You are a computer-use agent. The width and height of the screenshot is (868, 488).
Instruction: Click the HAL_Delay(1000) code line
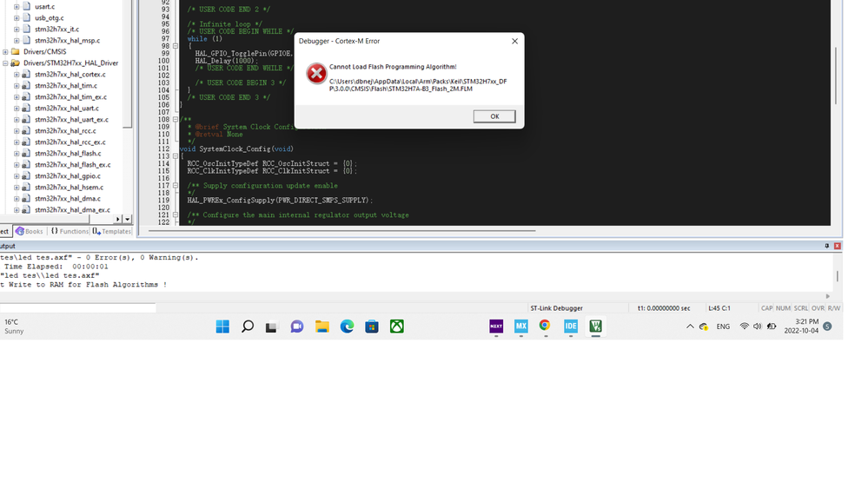click(x=227, y=61)
